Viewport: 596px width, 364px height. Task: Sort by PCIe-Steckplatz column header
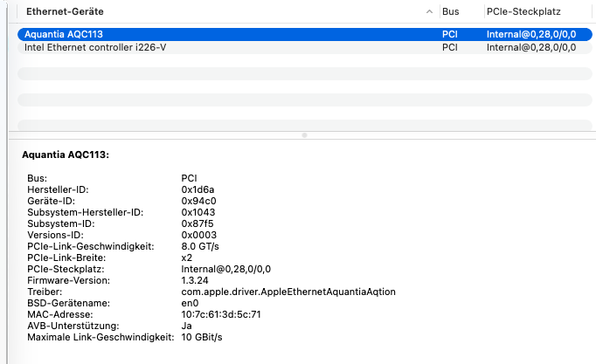523,11
